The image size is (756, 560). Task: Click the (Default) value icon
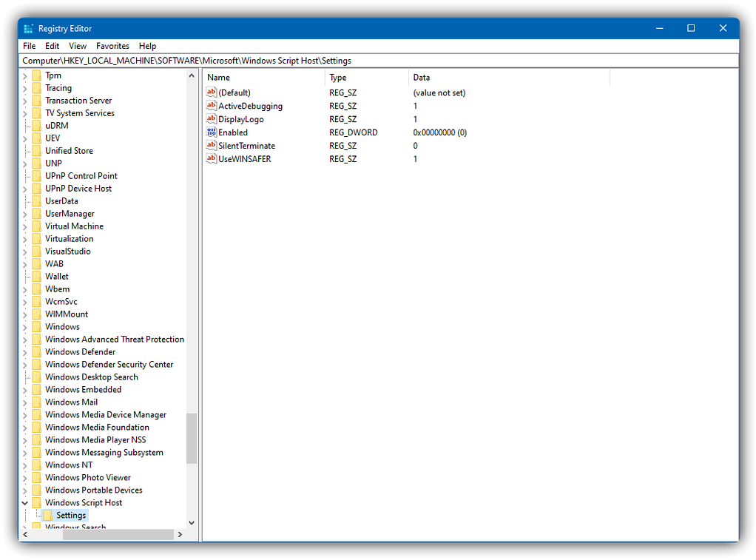(x=212, y=92)
